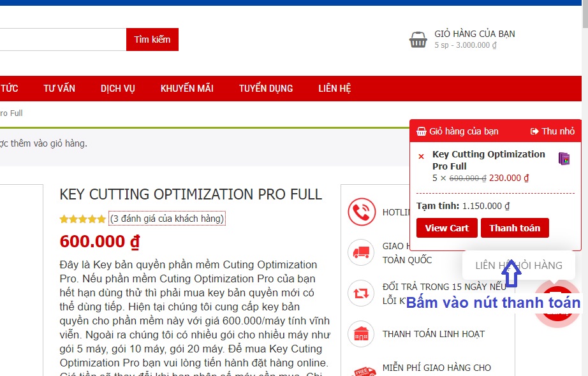Click the red hotline phone icon
Screen dimensions: 588x376
click(x=360, y=211)
